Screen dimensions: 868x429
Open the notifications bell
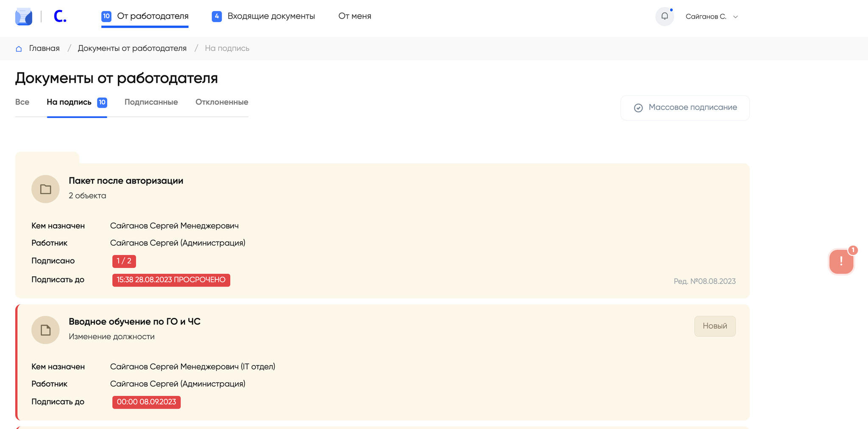tap(664, 17)
